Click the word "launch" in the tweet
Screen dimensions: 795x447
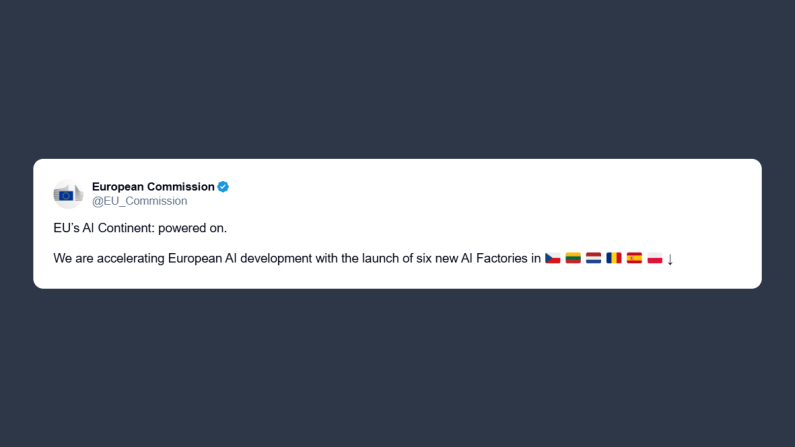380,258
